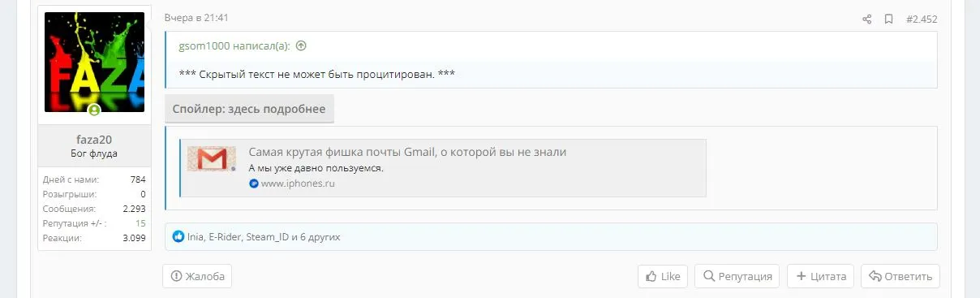Click the share post icon

(x=866, y=19)
